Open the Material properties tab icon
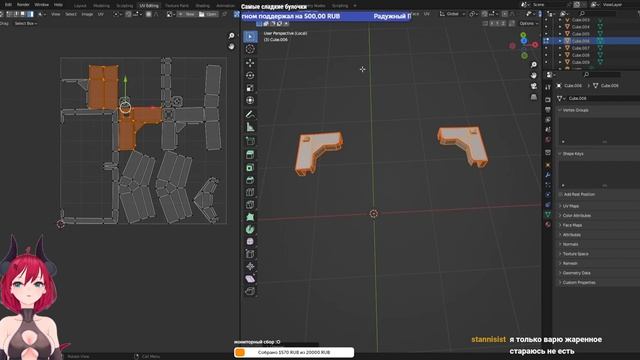640x360 pixels. pos(548,224)
